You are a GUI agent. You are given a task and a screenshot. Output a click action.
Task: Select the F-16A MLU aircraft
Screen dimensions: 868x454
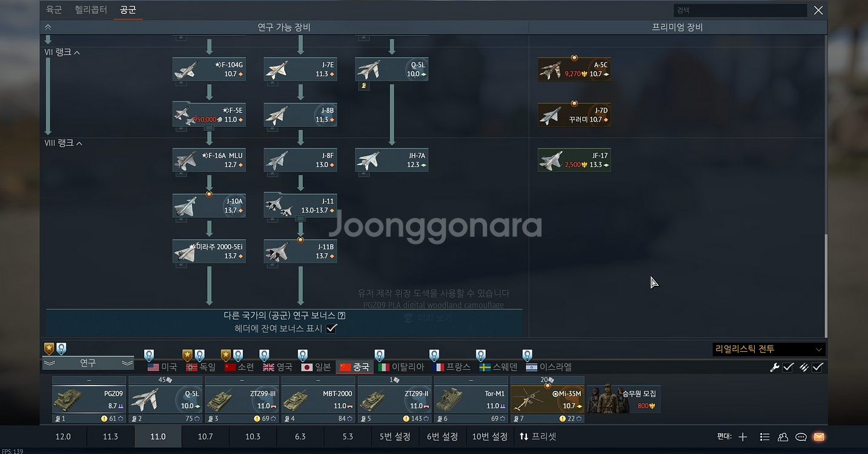[209, 160]
